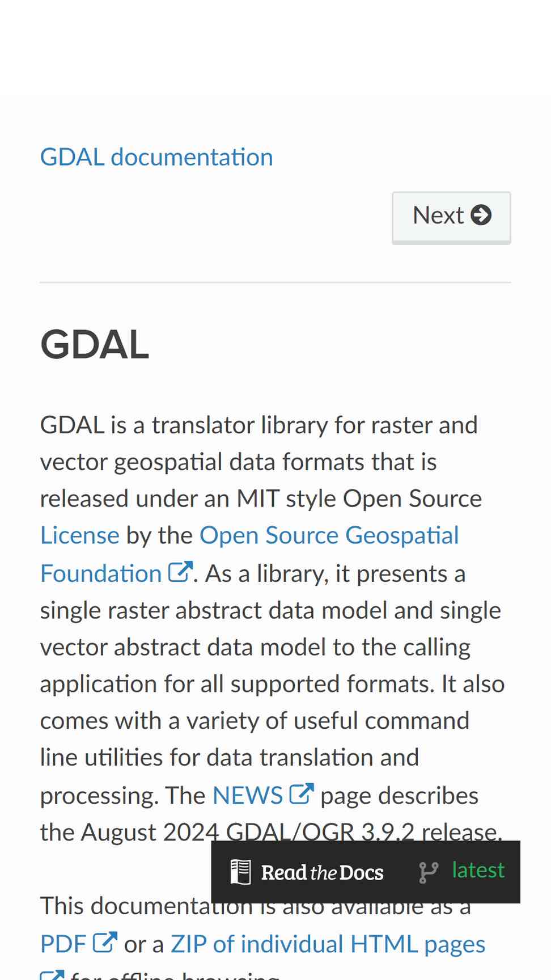Open the GDAL documentation breadcrumb link
Viewport: 551px width, 980px height.
[156, 157]
